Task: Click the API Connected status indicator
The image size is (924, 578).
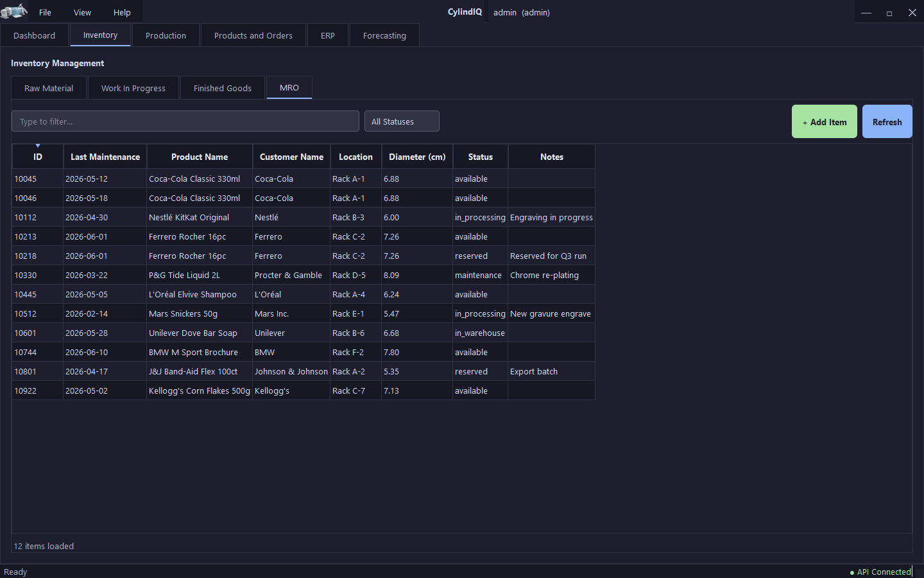Action: coord(880,572)
